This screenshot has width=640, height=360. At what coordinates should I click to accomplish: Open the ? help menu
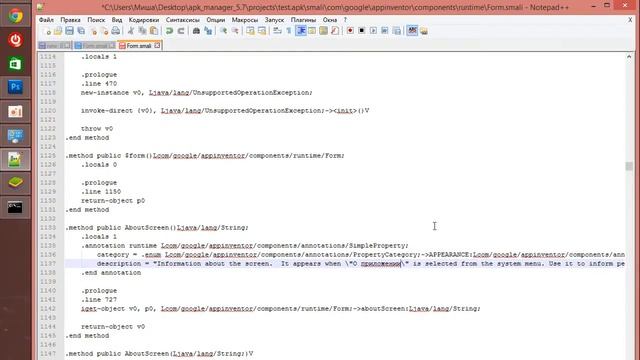[x=345, y=20]
